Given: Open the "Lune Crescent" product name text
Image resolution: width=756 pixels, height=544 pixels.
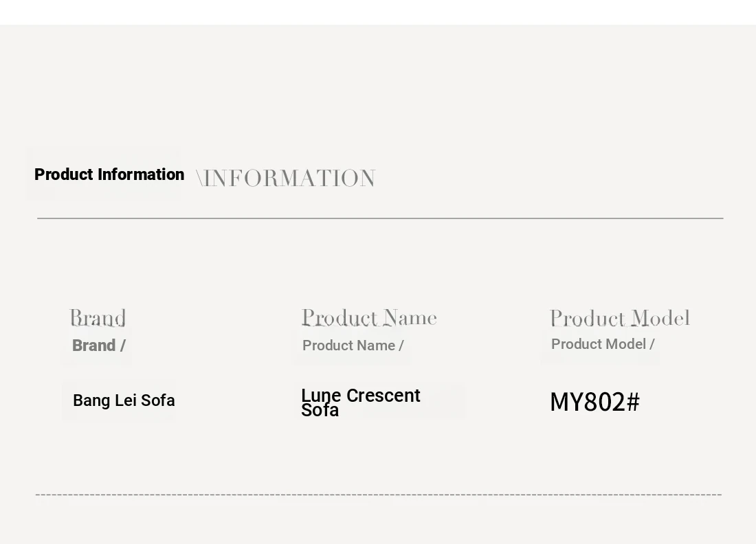Looking at the screenshot, I should (361, 396).
